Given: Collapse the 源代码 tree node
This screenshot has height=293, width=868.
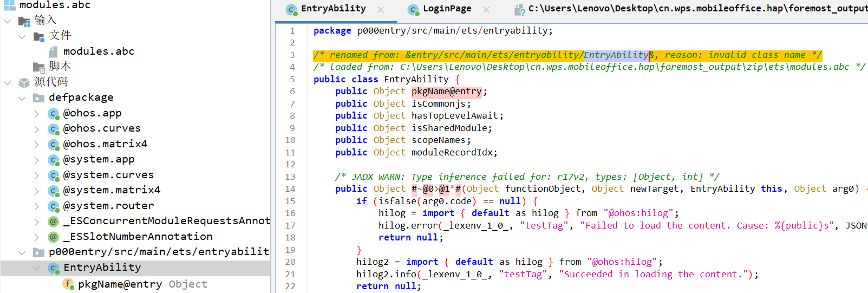Looking at the screenshot, I should point(8,82).
